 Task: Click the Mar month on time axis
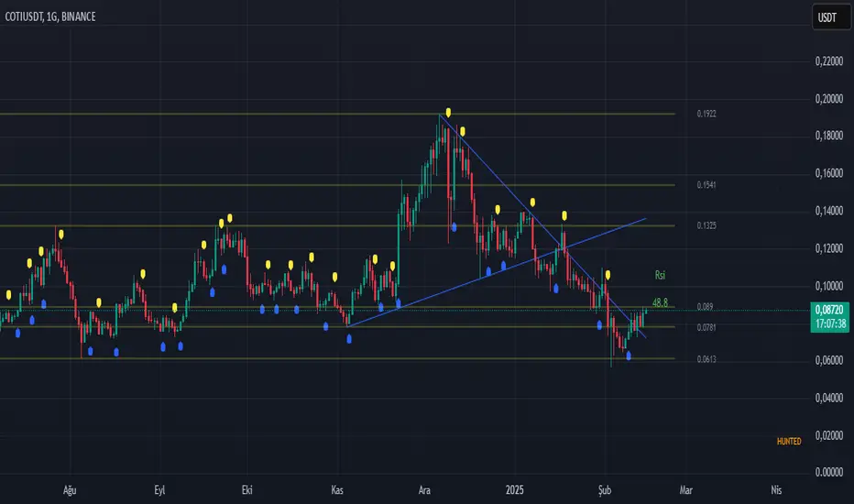[x=685, y=490]
